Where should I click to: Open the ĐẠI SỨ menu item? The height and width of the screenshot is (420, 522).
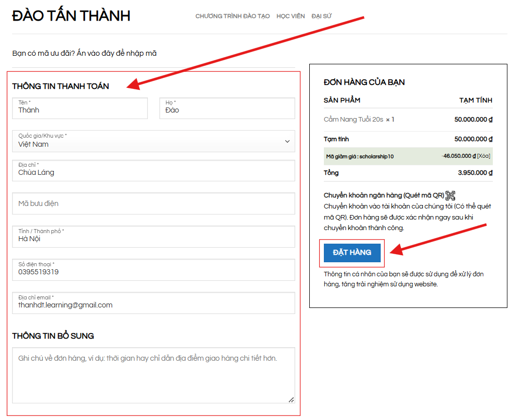point(321,16)
